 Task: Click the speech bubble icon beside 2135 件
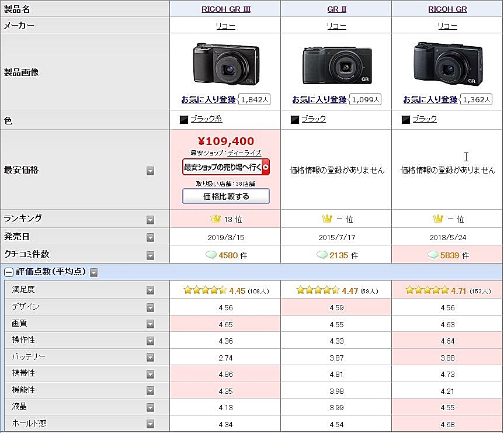click(x=322, y=255)
